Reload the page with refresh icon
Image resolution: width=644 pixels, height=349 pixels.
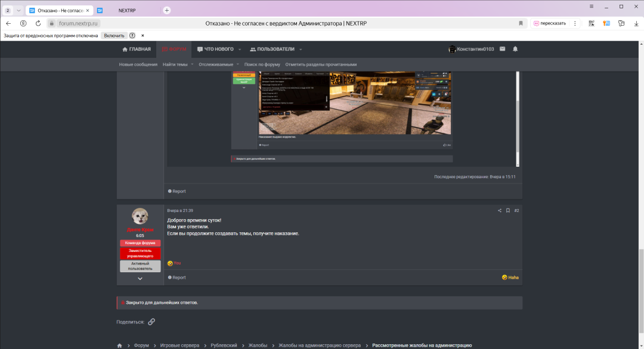[x=38, y=23]
